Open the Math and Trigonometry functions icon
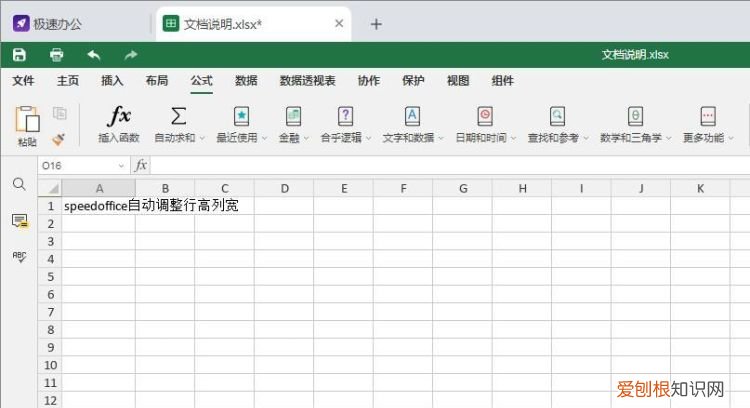The image size is (750, 408). pyautogui.click(x=635, y=116)
